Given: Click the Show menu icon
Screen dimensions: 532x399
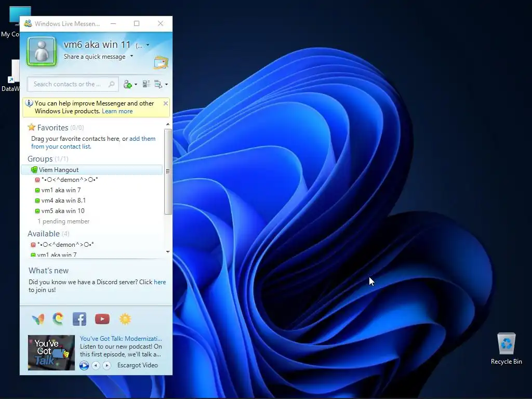Looking at the screenshot, I should pos(158,84).
